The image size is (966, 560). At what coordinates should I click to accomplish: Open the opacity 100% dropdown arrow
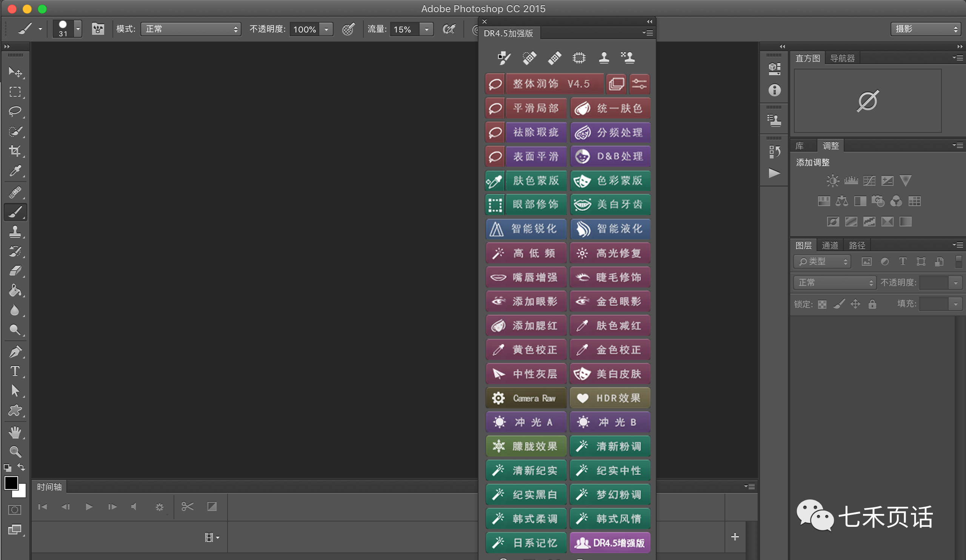pyautogui.click(x=326, y=29)
